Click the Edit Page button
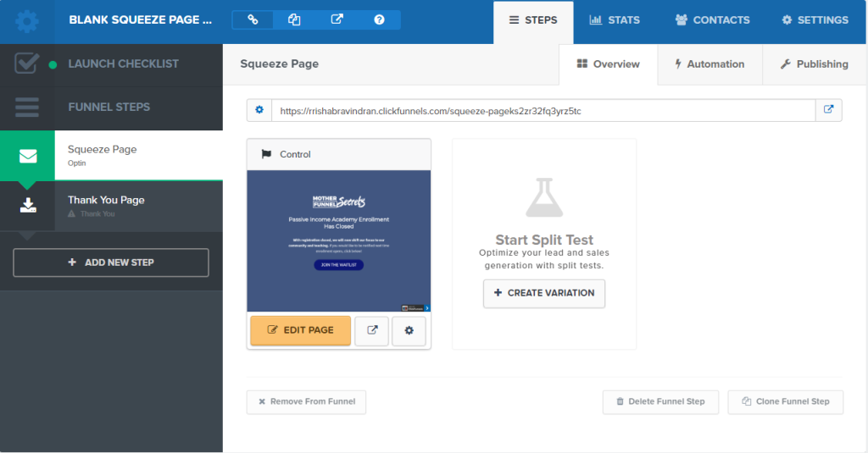This screenshot has height=453, width=868. (x=300, y=330)
